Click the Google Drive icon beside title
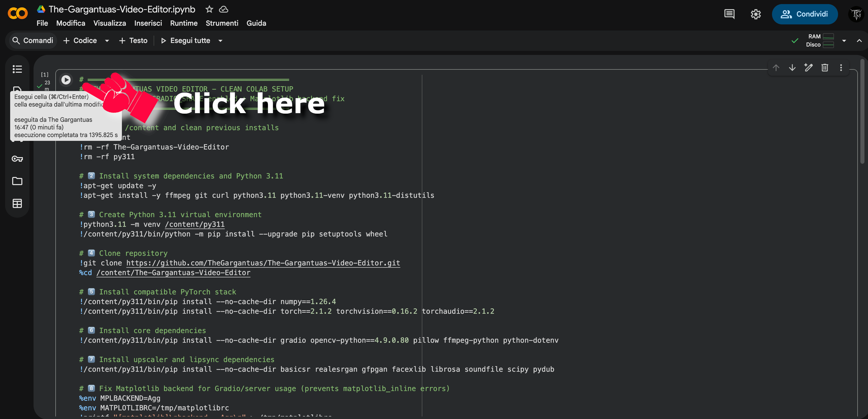Image resolution: width=868 pixels, height=419 pixels. [41, 9]
